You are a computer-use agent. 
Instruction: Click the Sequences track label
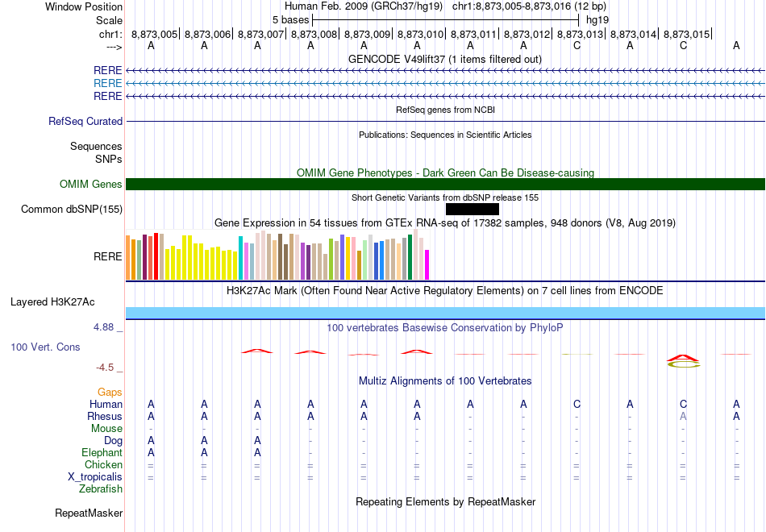click(96, 146)
